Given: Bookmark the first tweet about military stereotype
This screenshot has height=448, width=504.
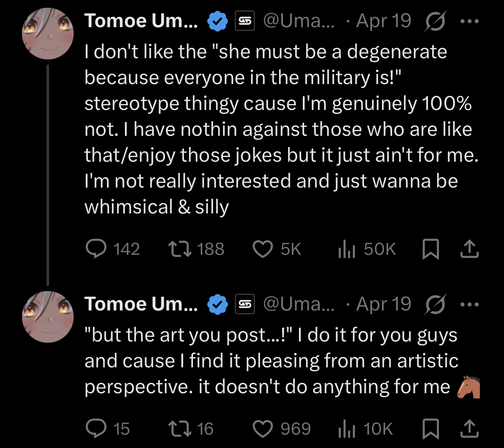Looking at the screenshot, I should click(x=430, y=249).
